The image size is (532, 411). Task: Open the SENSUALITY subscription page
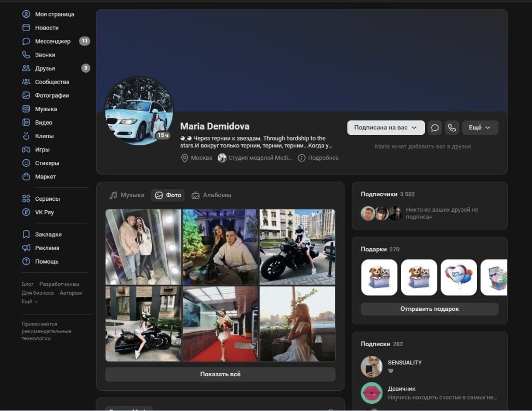coord(404,363)
